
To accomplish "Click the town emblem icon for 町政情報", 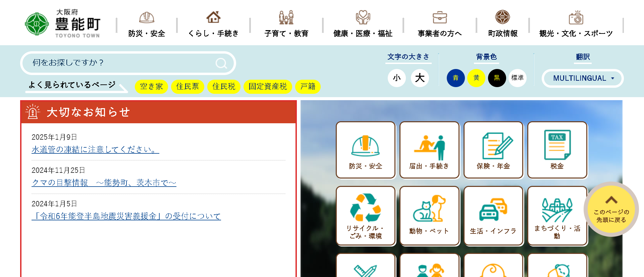I will point(502,17).
